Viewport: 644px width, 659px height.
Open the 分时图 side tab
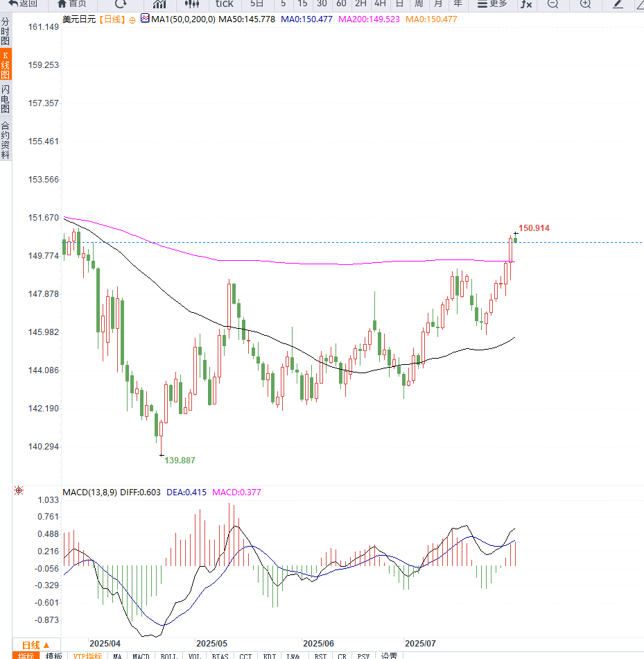[6, 31]
